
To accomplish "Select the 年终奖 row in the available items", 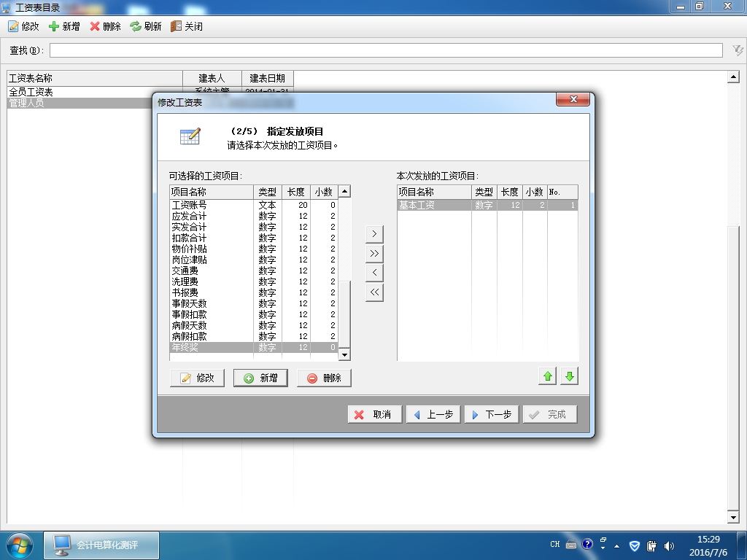I will tap(254, 348).
